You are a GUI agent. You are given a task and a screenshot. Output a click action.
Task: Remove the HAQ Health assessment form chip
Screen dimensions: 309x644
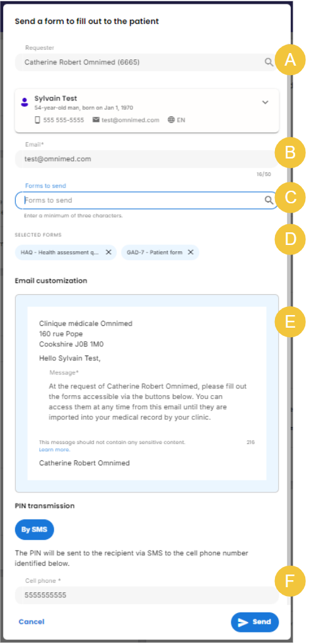[x=108, y=253]
